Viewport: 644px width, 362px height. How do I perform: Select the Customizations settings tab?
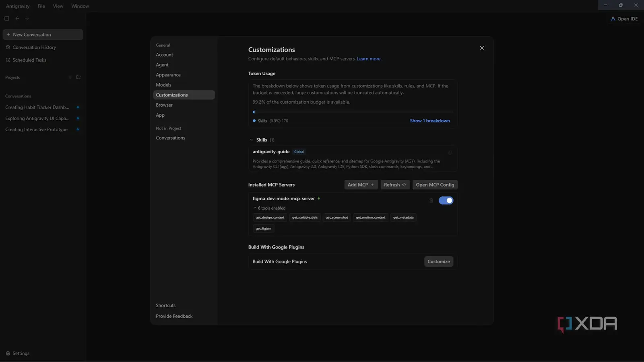point(184,95)
